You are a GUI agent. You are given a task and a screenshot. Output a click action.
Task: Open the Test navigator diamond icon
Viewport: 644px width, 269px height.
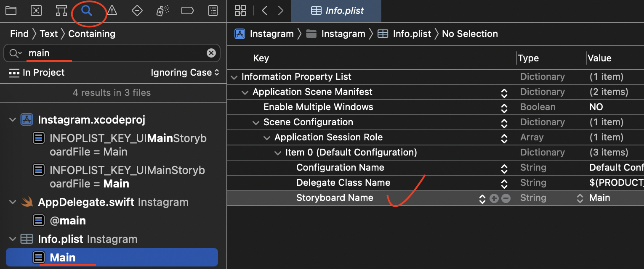(x=137, y=11)
